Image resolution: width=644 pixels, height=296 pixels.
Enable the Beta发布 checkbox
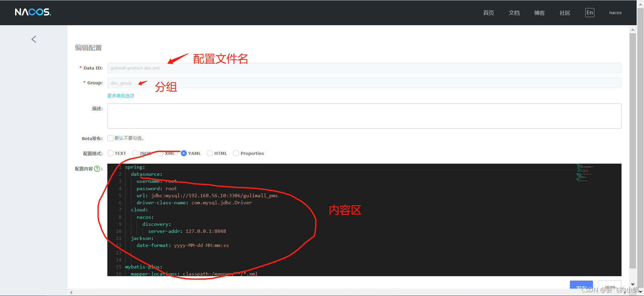pos(110,138)
